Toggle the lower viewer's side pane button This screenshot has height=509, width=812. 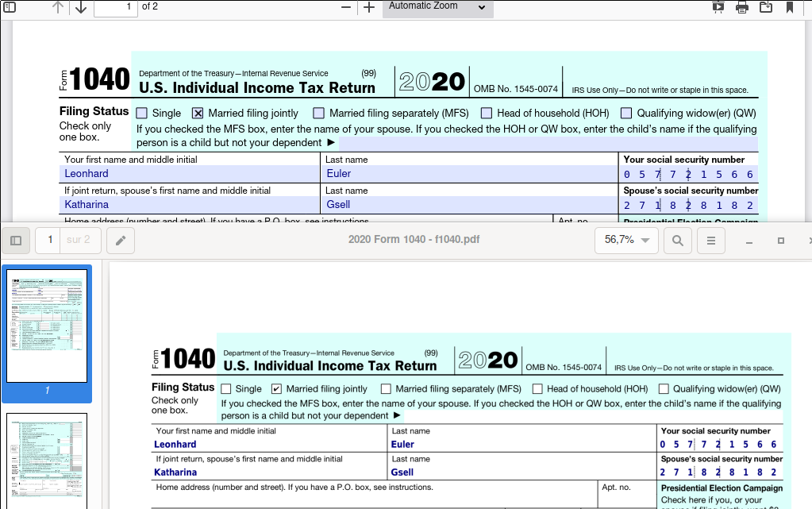pyautogui.click(x=16, y=240)
